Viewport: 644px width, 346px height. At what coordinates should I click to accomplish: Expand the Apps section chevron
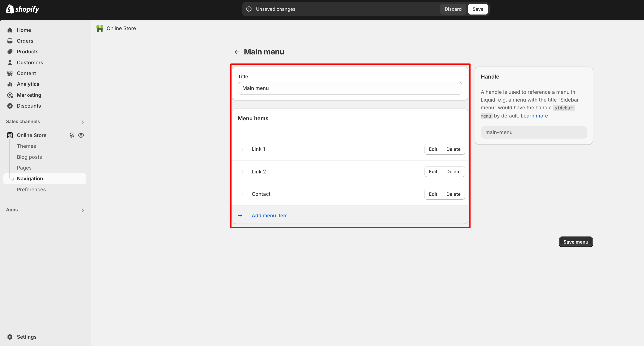[x=82, y=210]
